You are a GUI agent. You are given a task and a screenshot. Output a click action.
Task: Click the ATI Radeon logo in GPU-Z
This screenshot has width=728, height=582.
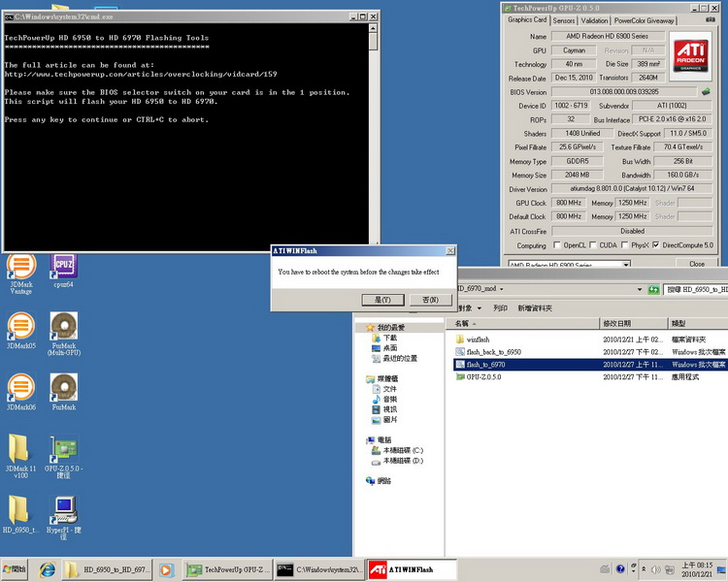(690, 56)
